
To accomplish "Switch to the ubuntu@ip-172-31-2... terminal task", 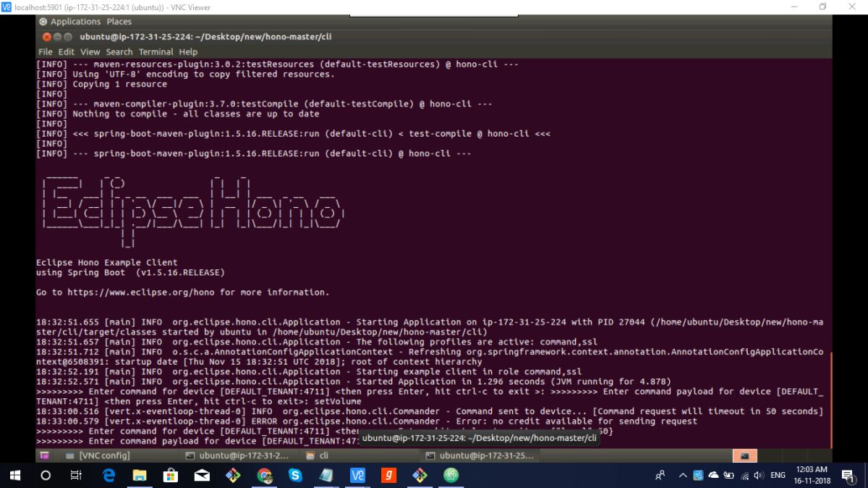I will tap(239, 456).
